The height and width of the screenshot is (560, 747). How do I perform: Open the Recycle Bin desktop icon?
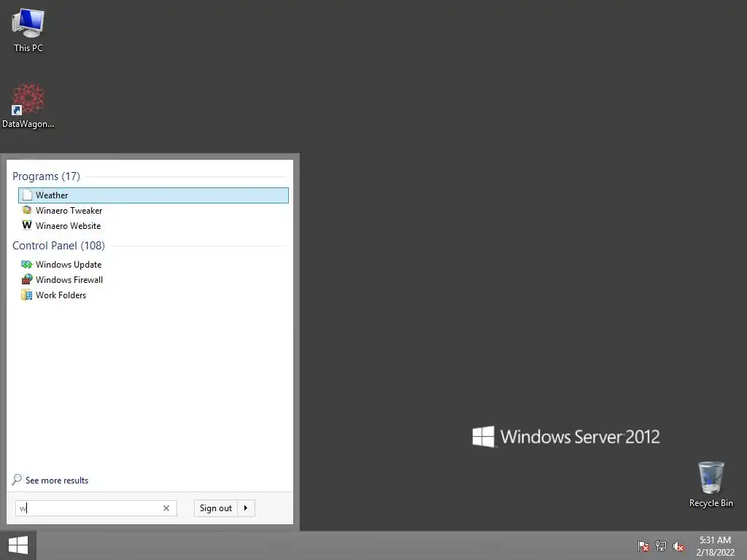[711, 484]
